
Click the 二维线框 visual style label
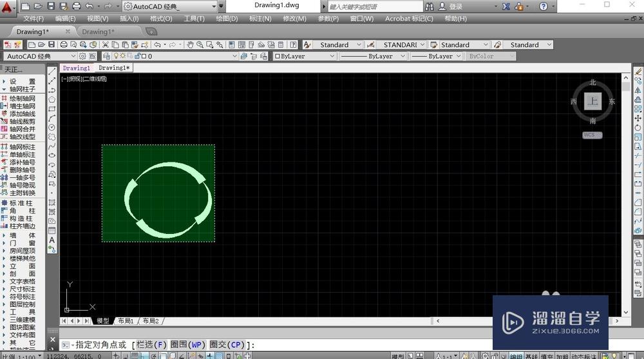[x=95, y=79]
